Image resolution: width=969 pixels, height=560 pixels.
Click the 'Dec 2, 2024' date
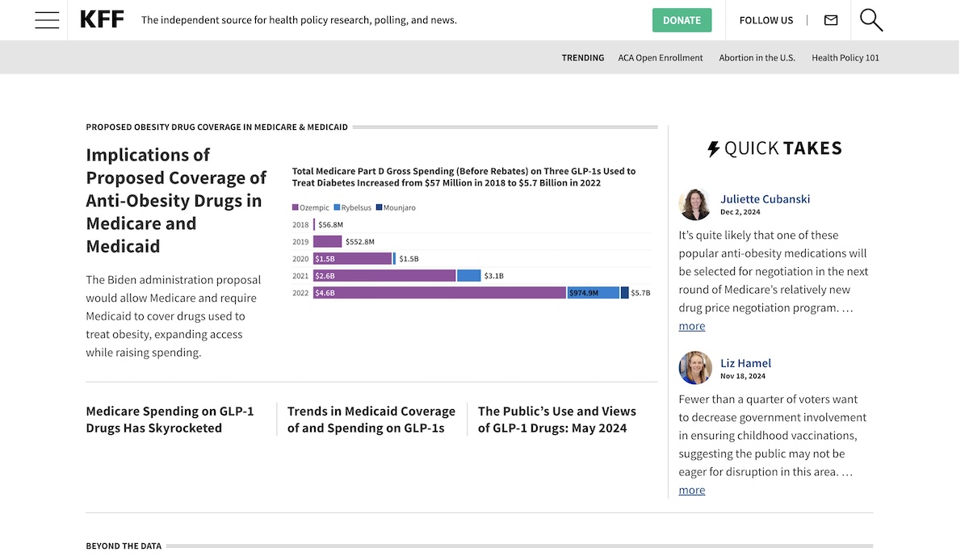pyautogui.click(x=740, y=212)
